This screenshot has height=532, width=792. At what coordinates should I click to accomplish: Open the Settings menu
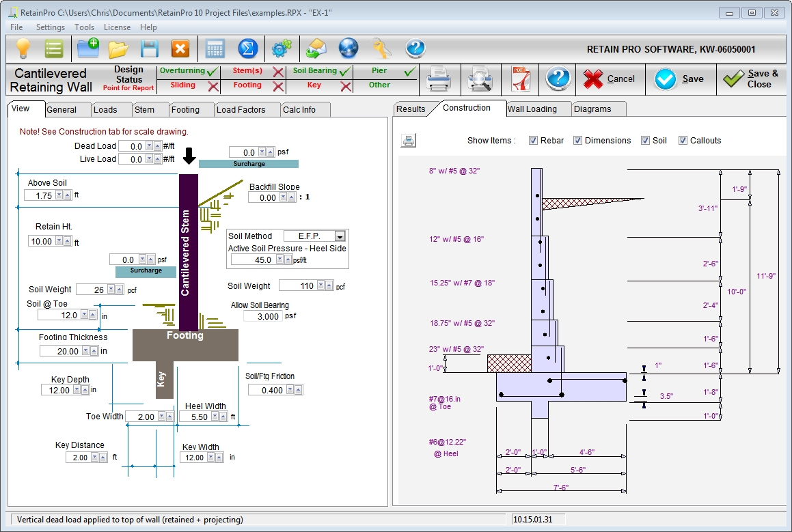coord(51,27)
